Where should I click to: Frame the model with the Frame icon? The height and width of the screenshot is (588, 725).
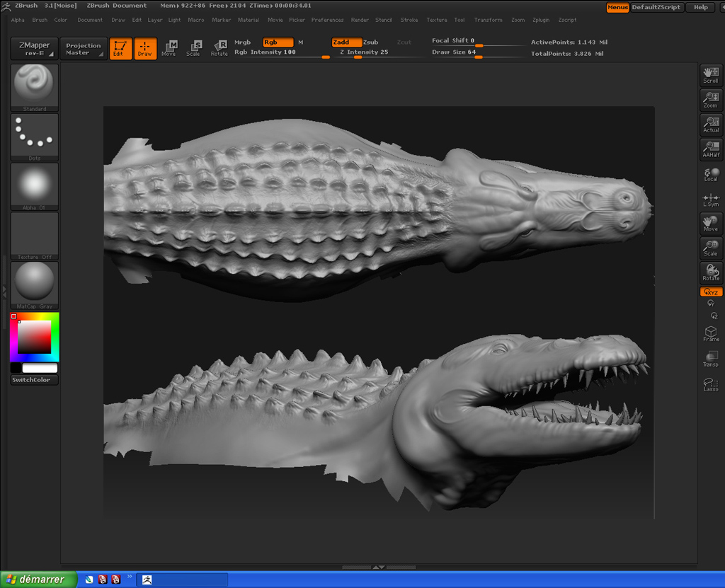[711, 334]
